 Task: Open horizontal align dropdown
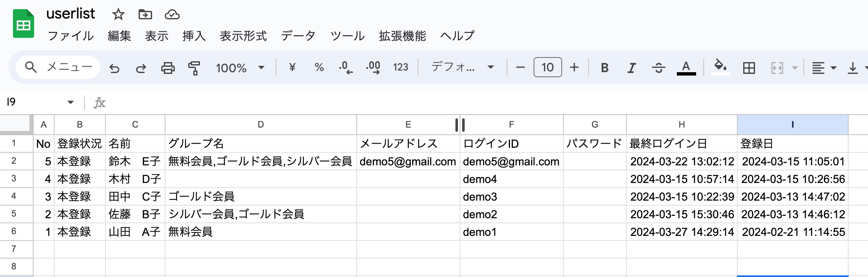click(x=823, y=68)
